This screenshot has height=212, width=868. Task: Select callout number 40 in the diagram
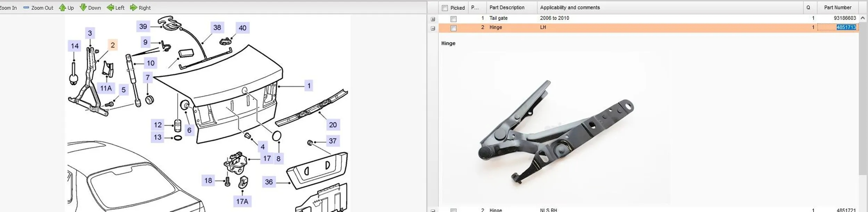tap(242, 28)
